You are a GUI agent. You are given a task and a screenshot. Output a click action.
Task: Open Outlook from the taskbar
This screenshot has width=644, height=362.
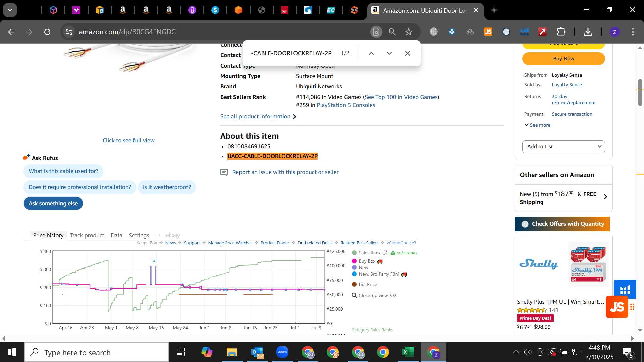pyautogui.click(x=257, y=352)
